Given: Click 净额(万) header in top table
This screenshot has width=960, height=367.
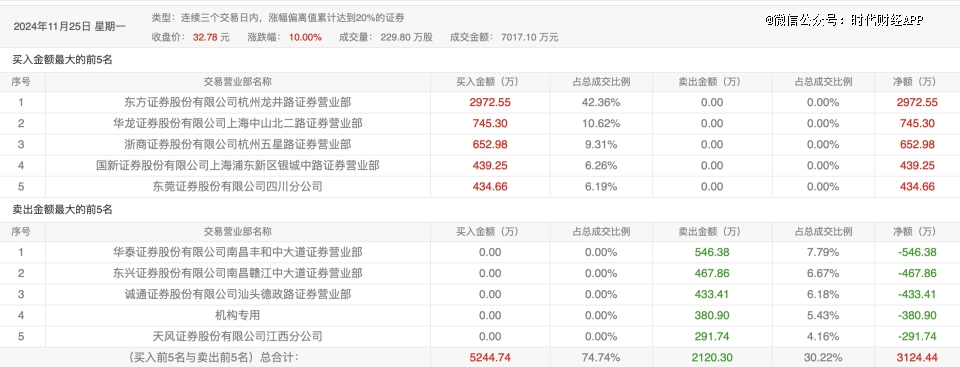Looking at the screenshot, I should [915, 81].
